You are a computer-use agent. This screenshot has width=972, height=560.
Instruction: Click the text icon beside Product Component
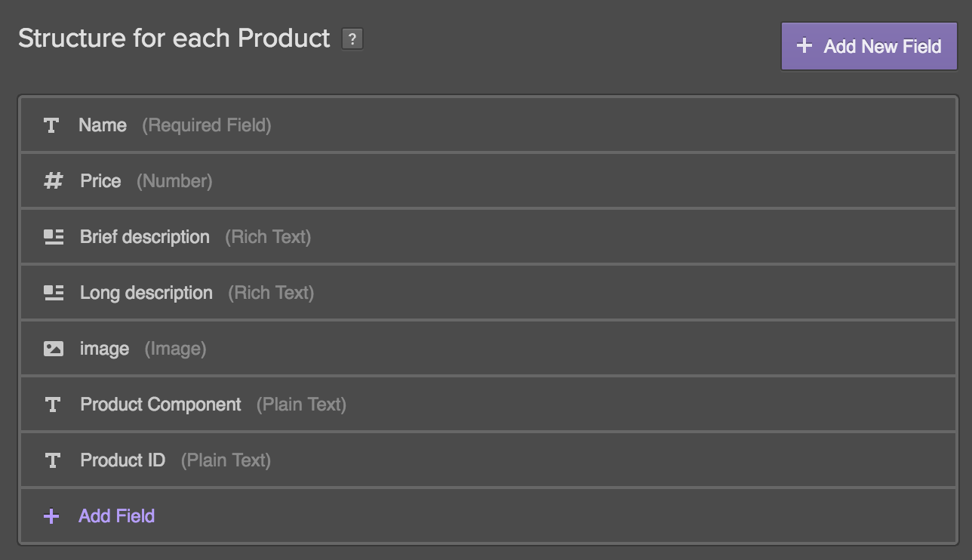tap(53, 405)
